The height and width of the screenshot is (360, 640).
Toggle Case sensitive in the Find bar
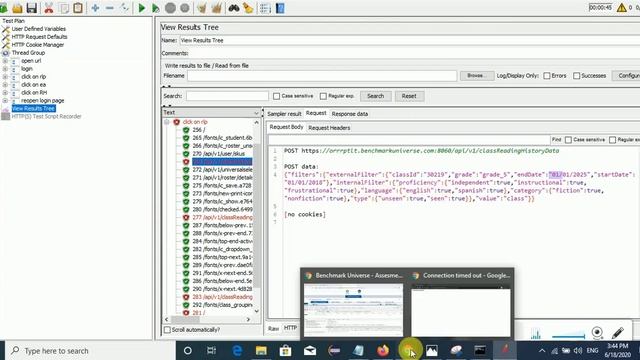coord(568,140)
